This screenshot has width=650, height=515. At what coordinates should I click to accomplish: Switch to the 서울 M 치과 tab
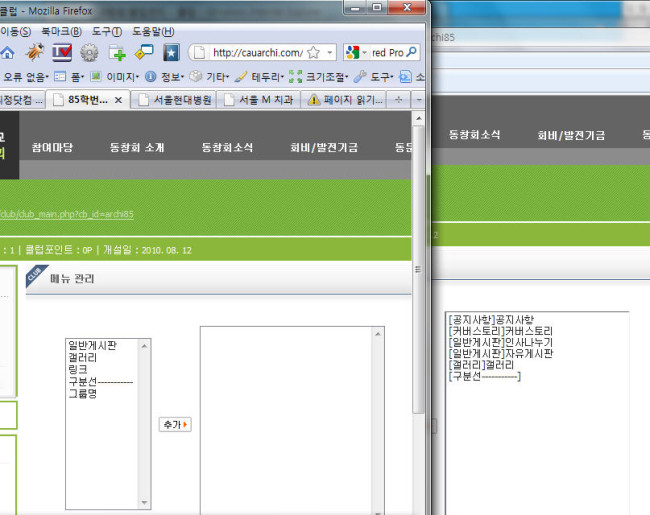click(x=258, y=100)
